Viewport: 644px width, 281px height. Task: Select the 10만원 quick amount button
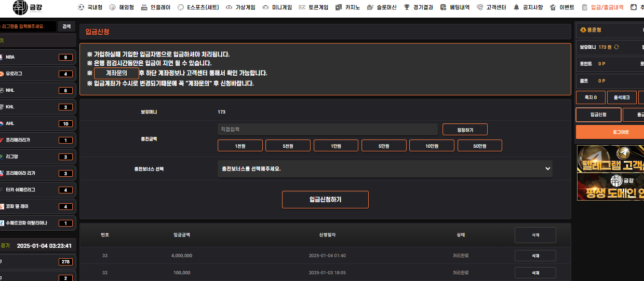432,146
